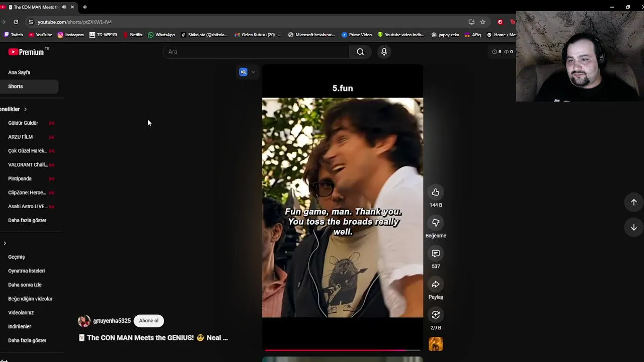Open Beğendiğim videolar
644x362 pixels.
click(30, 299)
